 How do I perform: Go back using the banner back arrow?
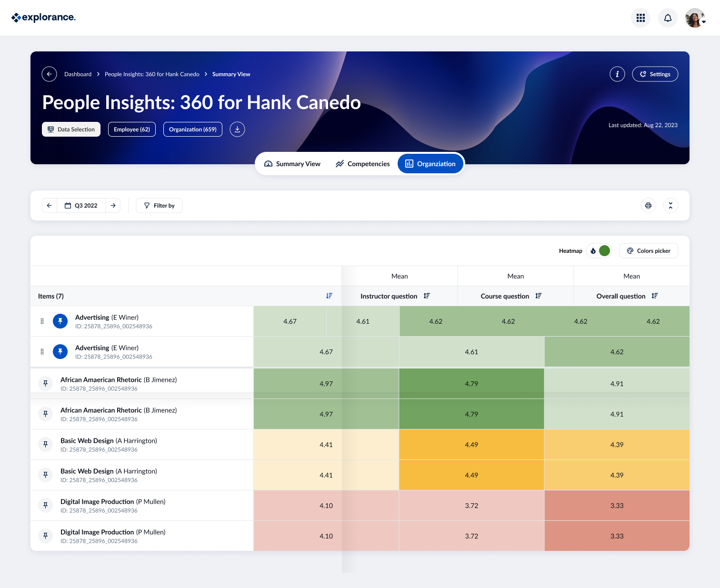coord(50,74)
